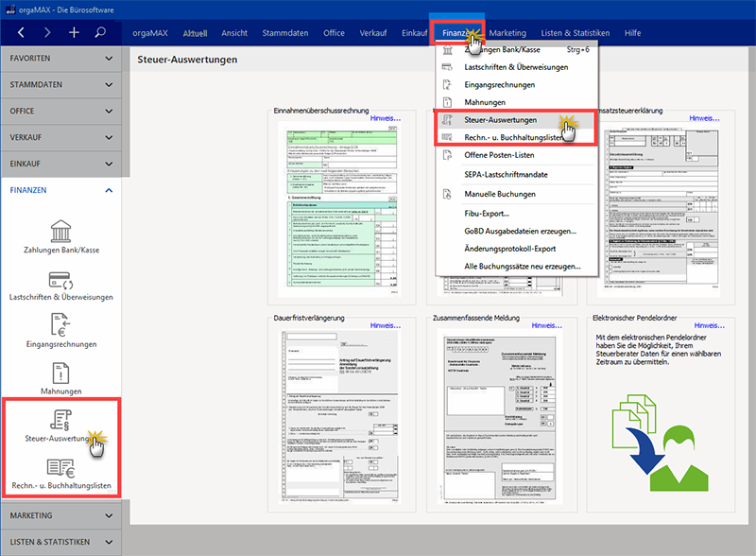Go back with the left arrow
Screen dimensions: 756x556
21,32
